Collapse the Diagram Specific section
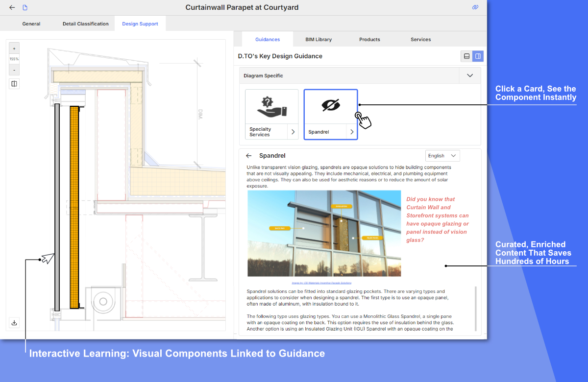 coord(469,76)
